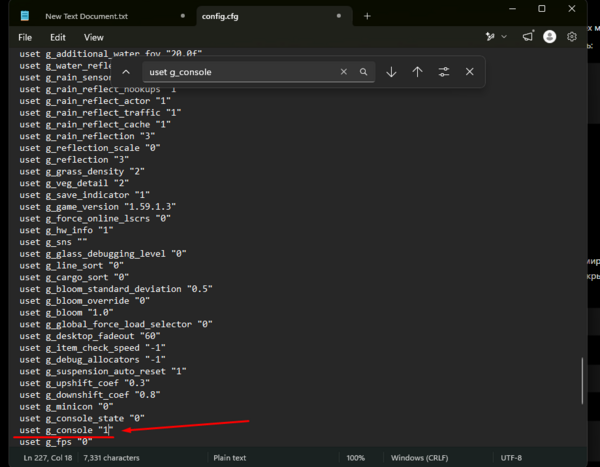
Task: Click the line 'uset g_reflection "3"'
Action: (x=74, y=160)
